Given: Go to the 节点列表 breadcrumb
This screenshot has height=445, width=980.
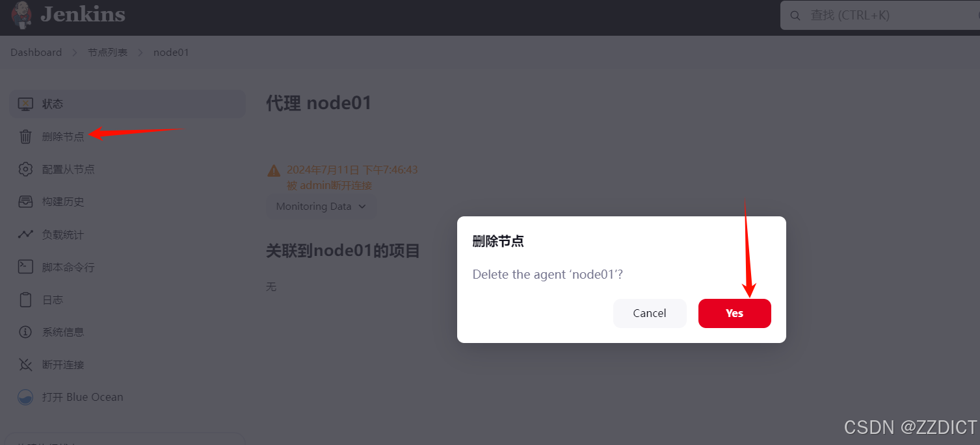Looking at the screenshot, I should pyautogui.click(x=108, y=53).
